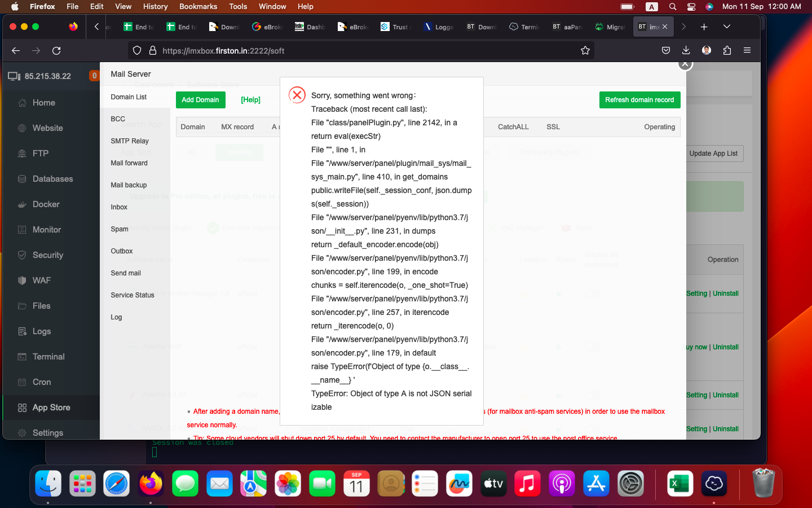Click the orange notification badge showing 0

[94, 76]
